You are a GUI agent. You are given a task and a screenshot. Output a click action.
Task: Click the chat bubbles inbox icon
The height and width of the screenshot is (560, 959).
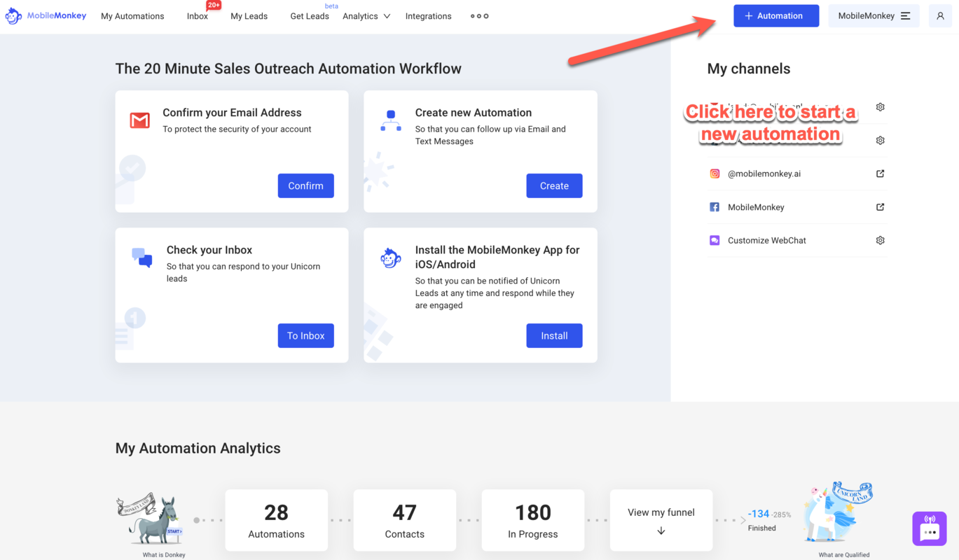point(142,257)
